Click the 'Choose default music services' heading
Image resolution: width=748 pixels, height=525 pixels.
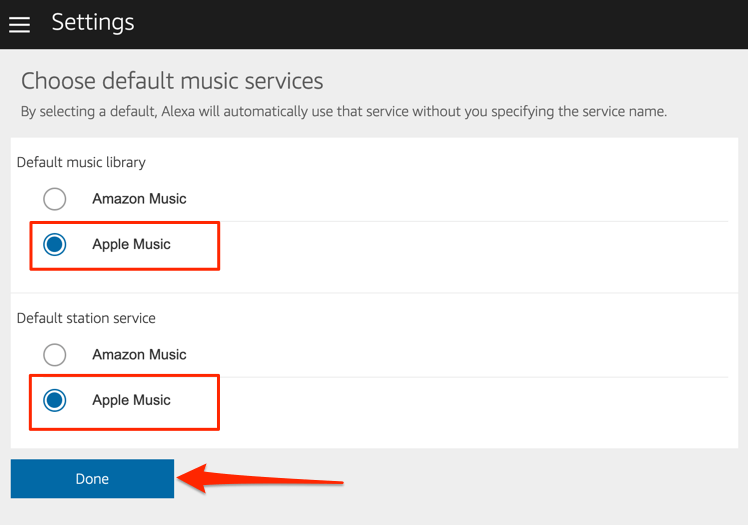click(x=172, y=81)
